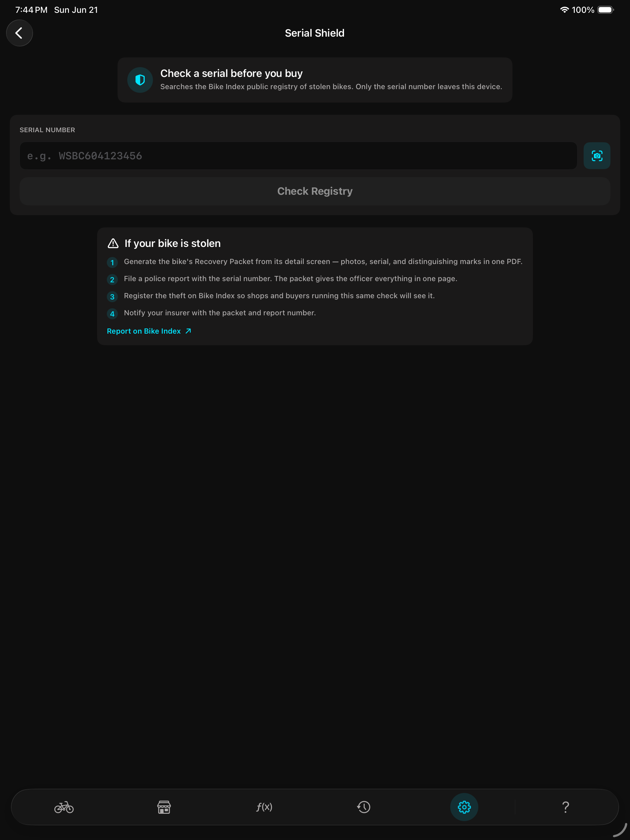Select the settings gear tab
This screenshot has width=630, height=840.
(x=464, y=807)
